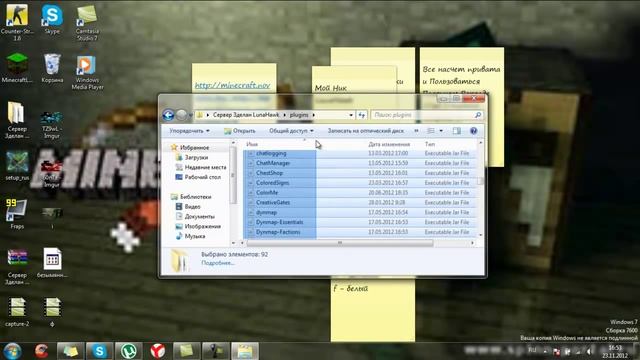The height and width of the screenshot is (360, 640).
Task: Open the capture-2 desktop file
Action: [17, 311]
